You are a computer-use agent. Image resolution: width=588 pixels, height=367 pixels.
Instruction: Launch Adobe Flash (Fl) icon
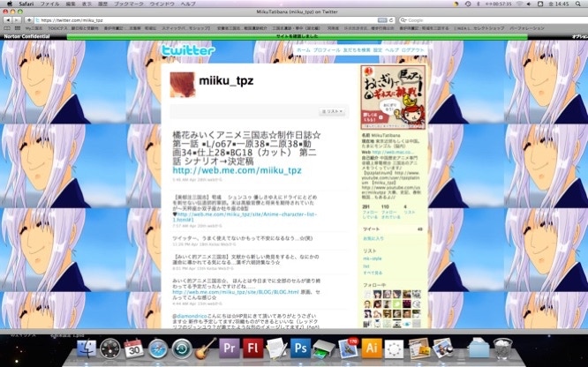pyautogui.click(x=253, y=348)
